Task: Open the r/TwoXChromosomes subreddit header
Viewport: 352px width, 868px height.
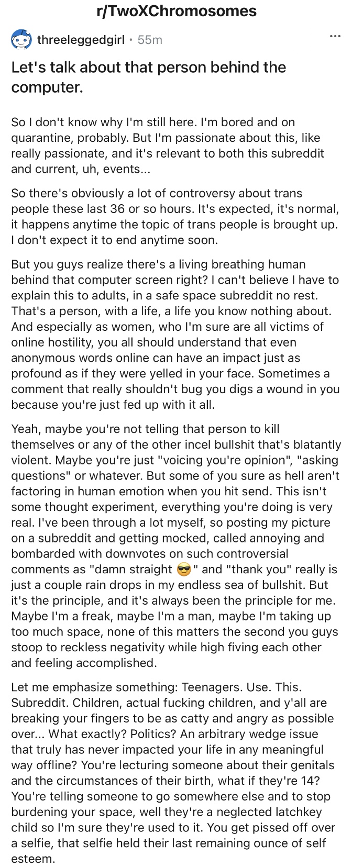Action: click(177, 12)
